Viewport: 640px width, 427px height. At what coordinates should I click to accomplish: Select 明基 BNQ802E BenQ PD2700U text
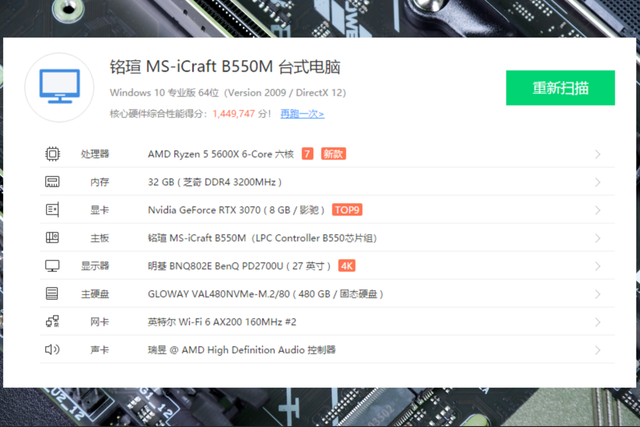pyautogui.click(x=239, y=266)
